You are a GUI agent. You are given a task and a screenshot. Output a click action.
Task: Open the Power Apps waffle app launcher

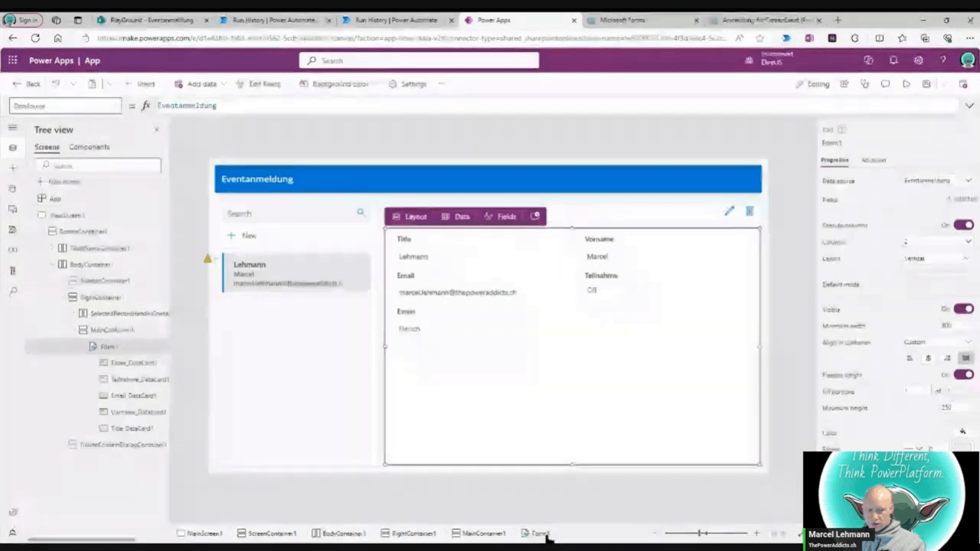(x=12, y=60)
